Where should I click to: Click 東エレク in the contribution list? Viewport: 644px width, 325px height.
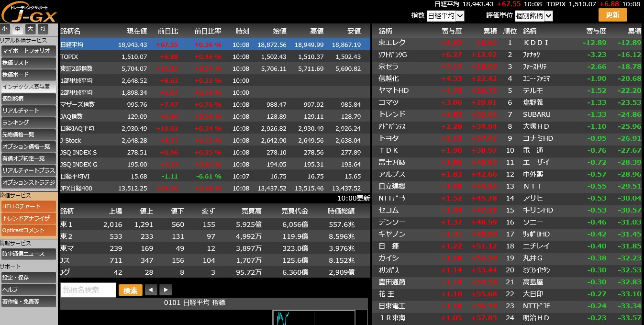392,43
